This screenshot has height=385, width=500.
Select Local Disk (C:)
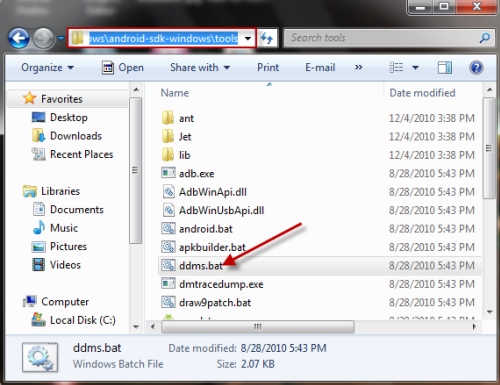[x=83, y=320]
